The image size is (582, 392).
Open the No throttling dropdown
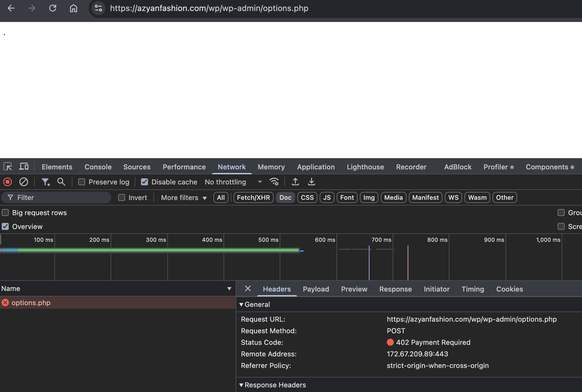tap(233, 182)
